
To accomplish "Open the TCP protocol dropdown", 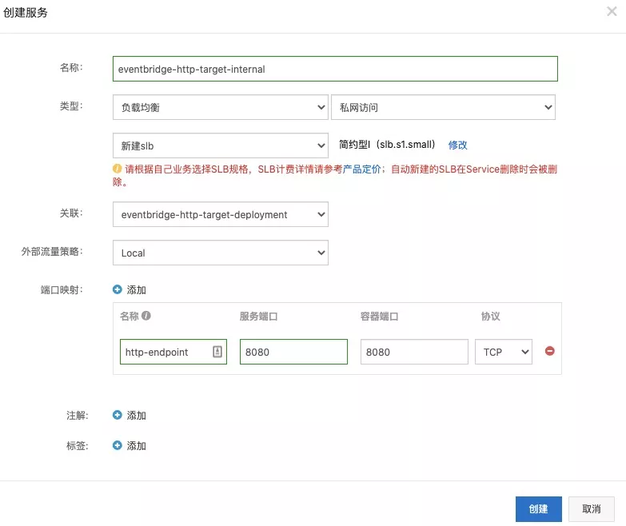I will coord(503,352).
